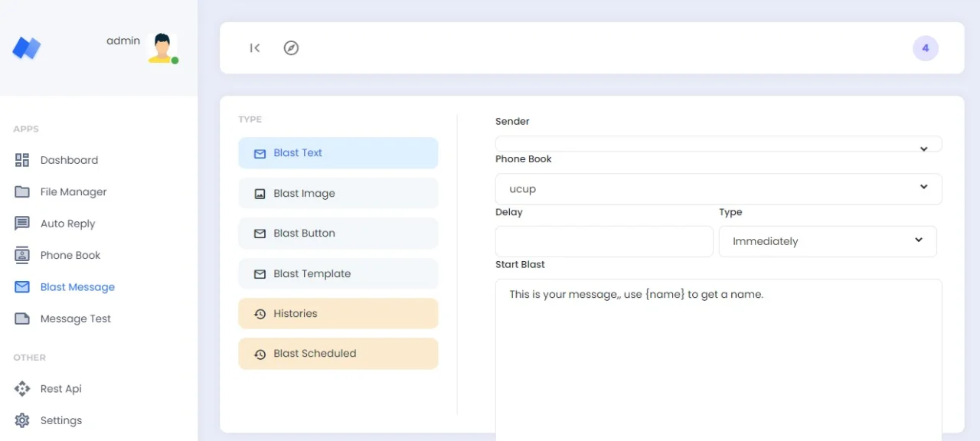Viewport: 980px width, 441px height.
Task: Click the blue app logo
Action: pos(27,48)
